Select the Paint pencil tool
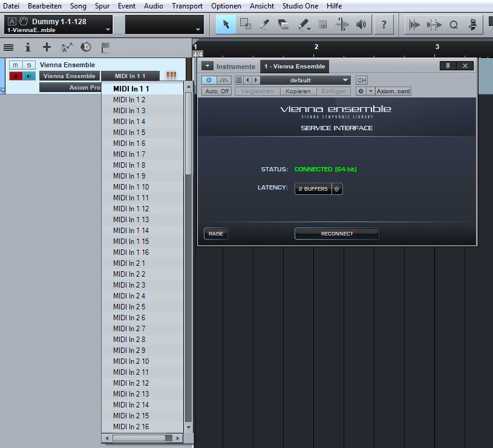Image resolution: width=493 pixels, height=448 pixels. point(304,24)
